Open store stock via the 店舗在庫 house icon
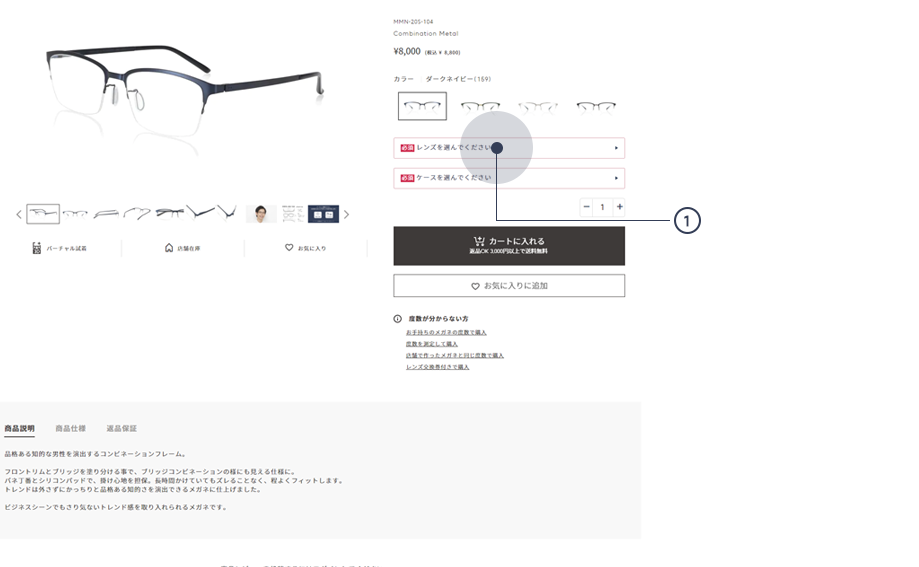Viewport: 919px width, 567px height. point(169,248)
